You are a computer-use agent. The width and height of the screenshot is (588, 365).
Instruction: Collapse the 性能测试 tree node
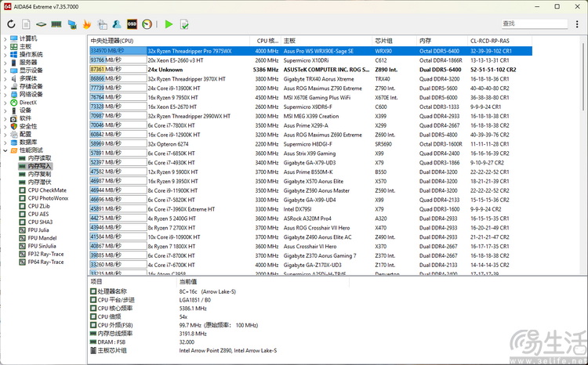tap(5, 150)
